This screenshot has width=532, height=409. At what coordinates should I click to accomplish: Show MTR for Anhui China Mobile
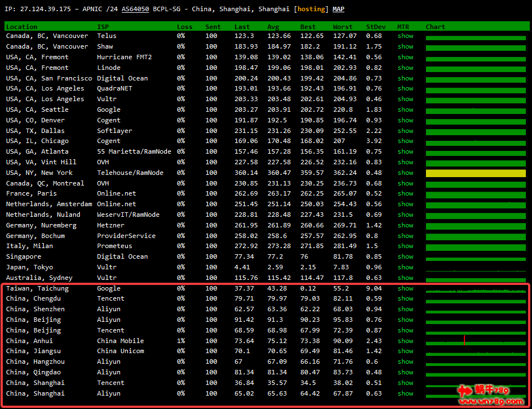[405, 341]
